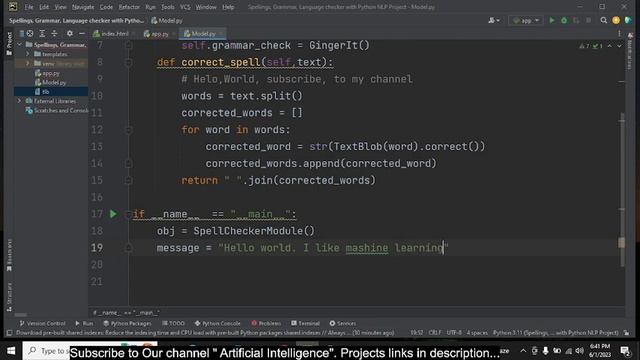The height and width of the screenshot is (360, 640).
Task: Open the Tools menu
Action: point(167,7)
